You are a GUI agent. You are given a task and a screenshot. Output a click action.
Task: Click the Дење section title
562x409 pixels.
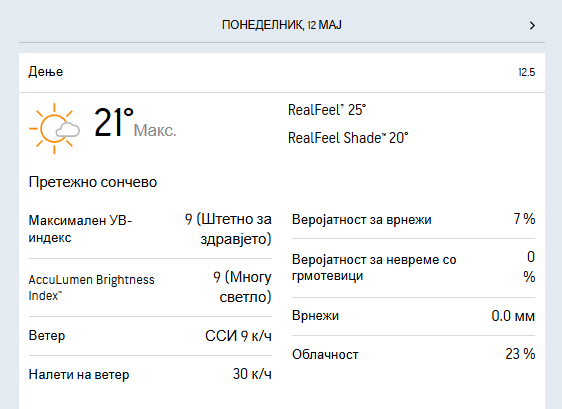tap(46, 72)
